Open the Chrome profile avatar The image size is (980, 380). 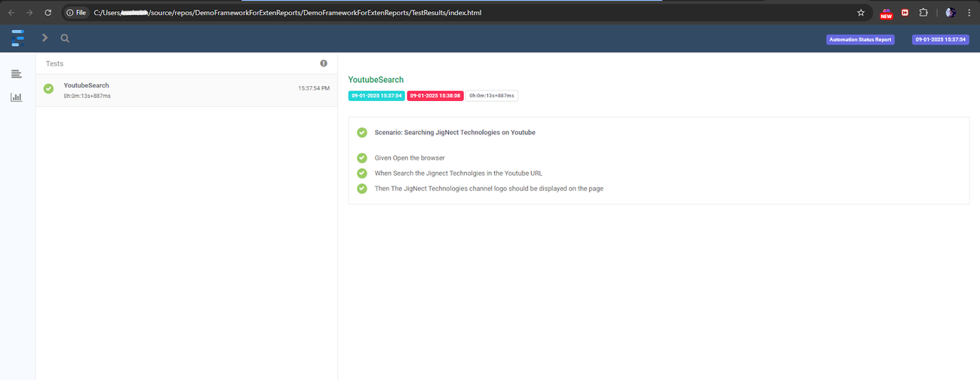pyautogui.click(x=951, y=13)
